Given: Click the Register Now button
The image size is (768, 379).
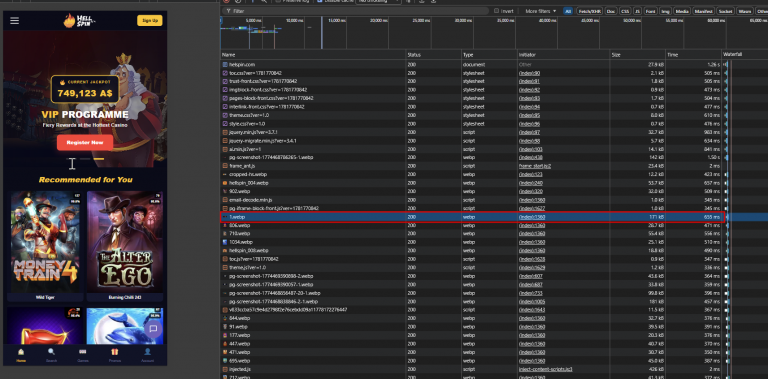Looking at the screenshot, I should click(85, 142).
